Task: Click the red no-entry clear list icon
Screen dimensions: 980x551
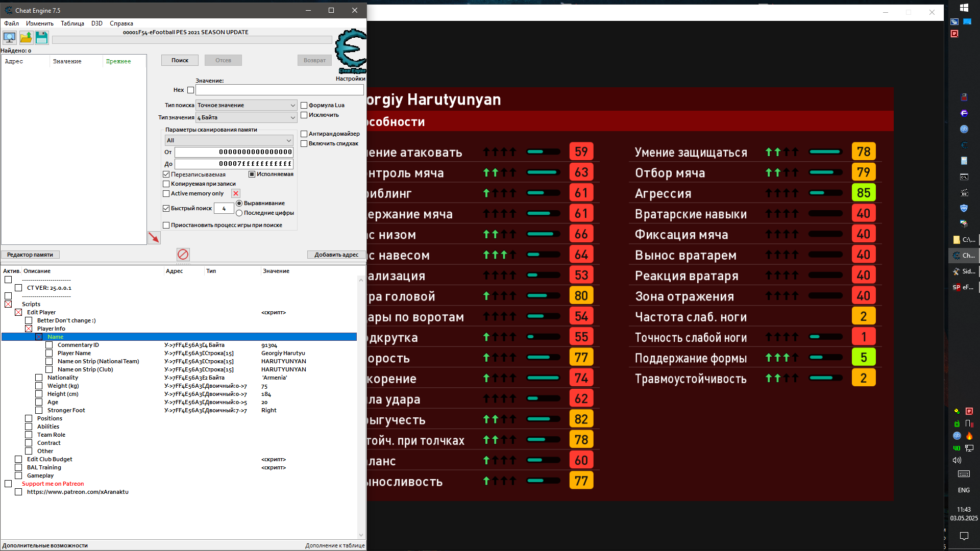Action: coord(183,254)
